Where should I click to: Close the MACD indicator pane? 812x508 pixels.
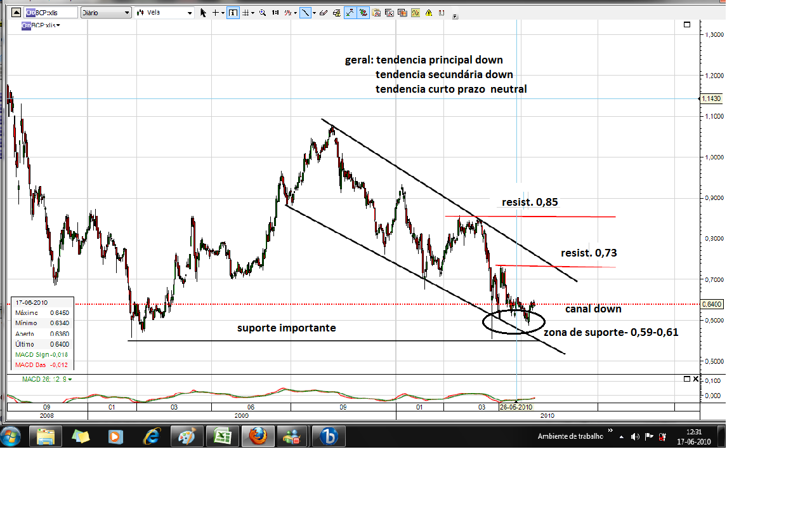695,379
